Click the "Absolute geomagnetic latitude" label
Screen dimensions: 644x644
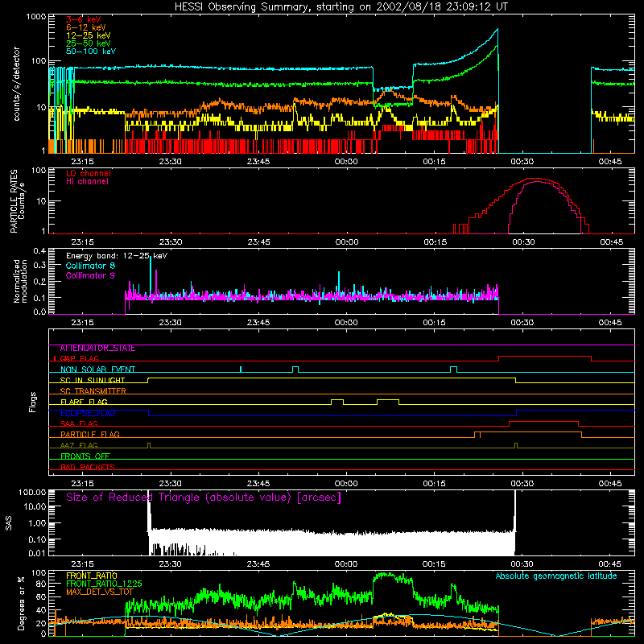click(556, 576)
